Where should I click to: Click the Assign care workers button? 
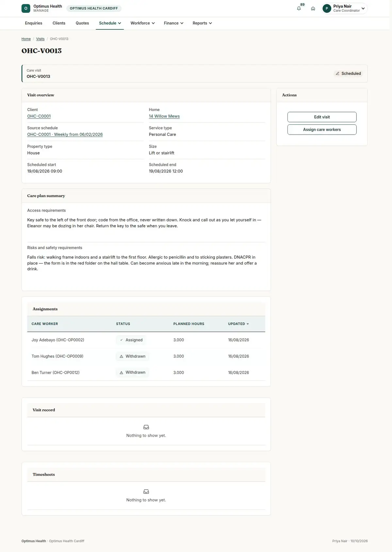click(x=322, y=130)
